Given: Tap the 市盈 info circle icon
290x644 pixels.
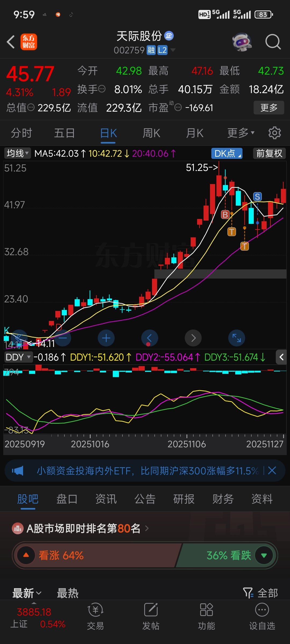Looking at the screenshot, I should 178,108.
